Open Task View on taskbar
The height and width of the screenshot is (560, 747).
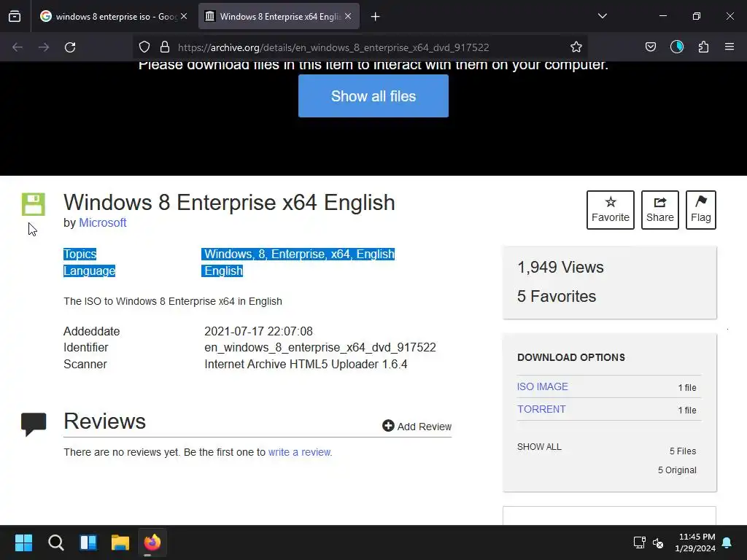(88, 542)
